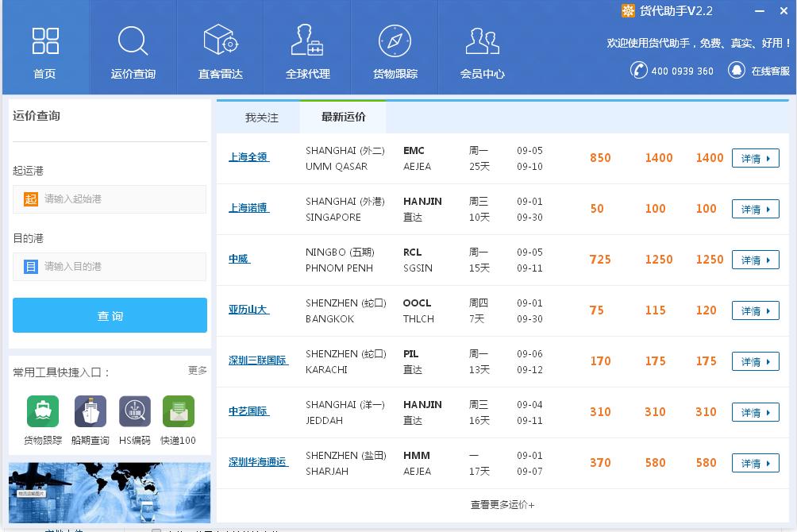Select the 运价查询 magnifier icon

(x=132, y=40)
